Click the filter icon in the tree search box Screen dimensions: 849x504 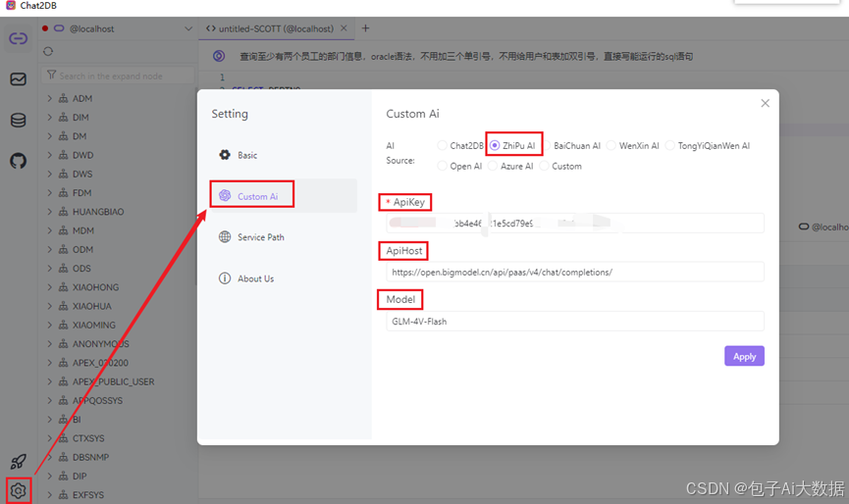(x=51, y=76)
